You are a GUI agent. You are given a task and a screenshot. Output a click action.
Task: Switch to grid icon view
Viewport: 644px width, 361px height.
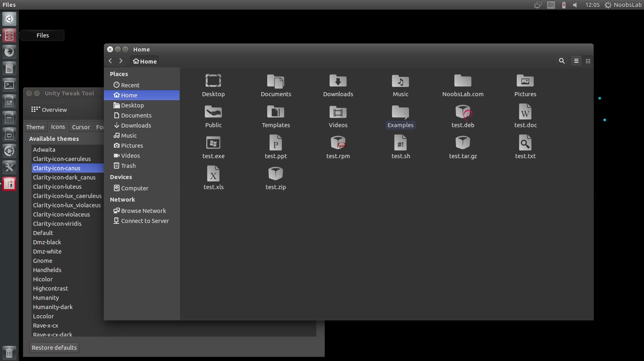588,61
